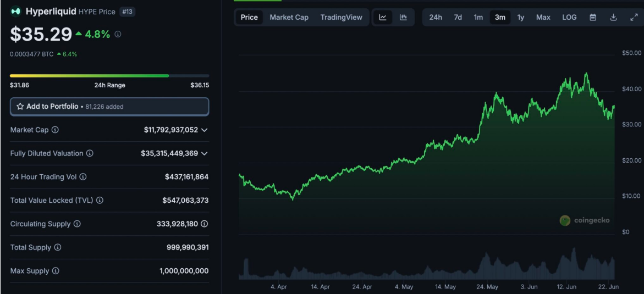The width and height of the screenshot is (644, 294).
Task: Open the Market Cap info tooltip icon
Action: point(55,130)
